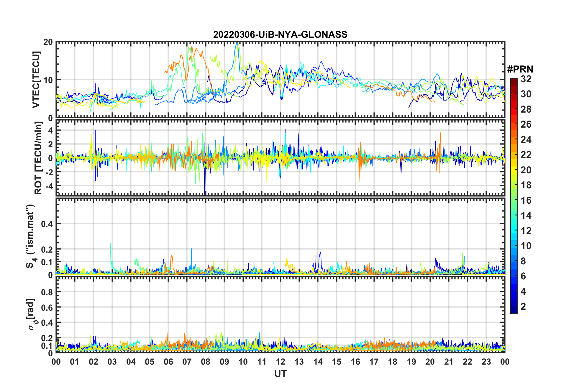Select the VTEC[TECU] y-axis label
561x392 pixels.
[x=36, y=80]
